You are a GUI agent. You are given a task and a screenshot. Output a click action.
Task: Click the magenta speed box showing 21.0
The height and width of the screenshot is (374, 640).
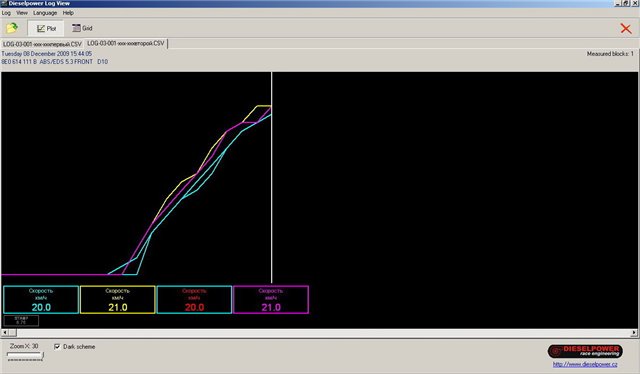coord(271,300)
